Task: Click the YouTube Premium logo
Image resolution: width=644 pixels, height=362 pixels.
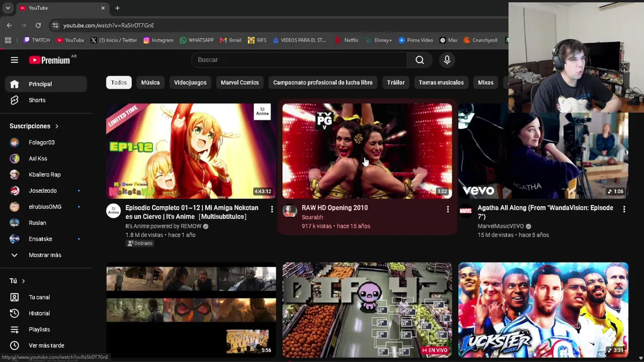Action: tap(50, 60)
